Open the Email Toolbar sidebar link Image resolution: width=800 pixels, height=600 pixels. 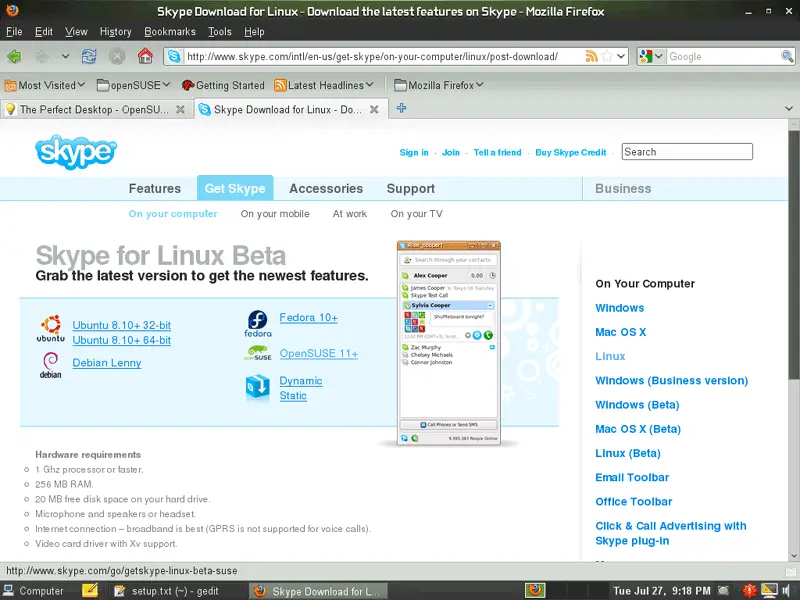632,478
